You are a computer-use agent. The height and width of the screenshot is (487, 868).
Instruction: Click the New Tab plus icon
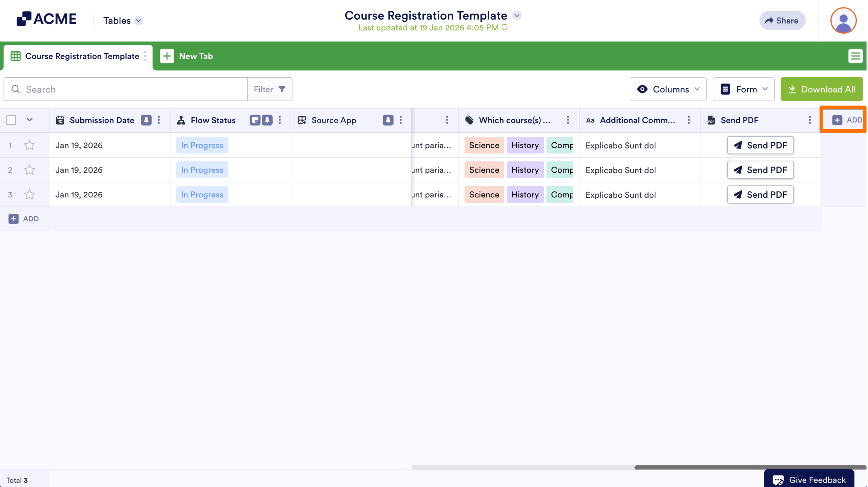coord(167,56)
